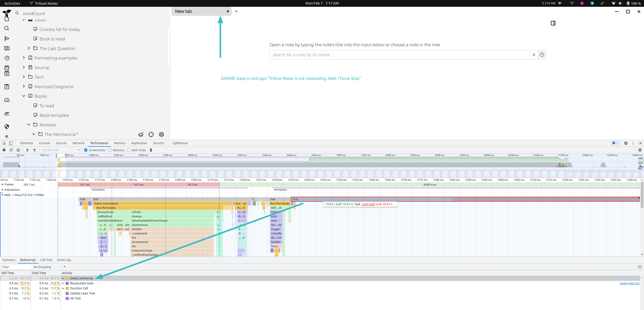This screenshot has width=644, height=310.
Task: Click the bottom-up Filter field
Action: point(16,267)
